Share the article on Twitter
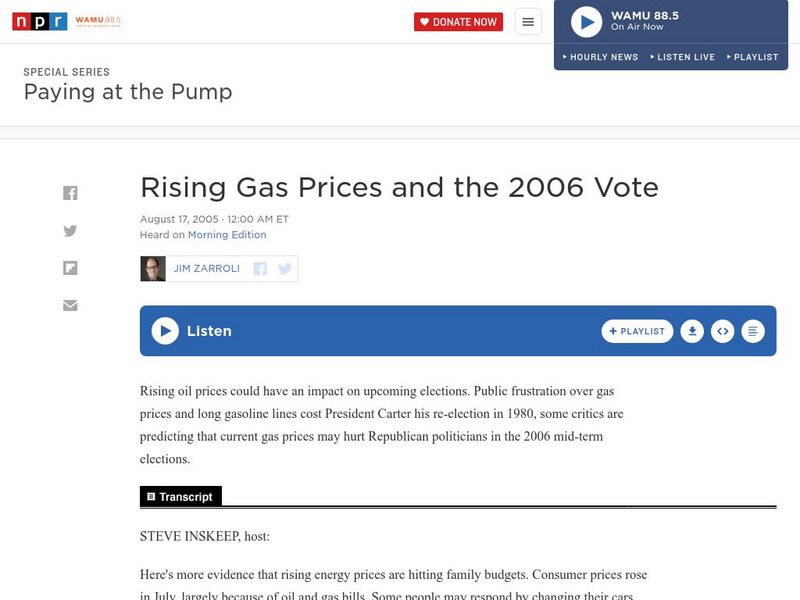800x600 pixels. tap(70, 229)
